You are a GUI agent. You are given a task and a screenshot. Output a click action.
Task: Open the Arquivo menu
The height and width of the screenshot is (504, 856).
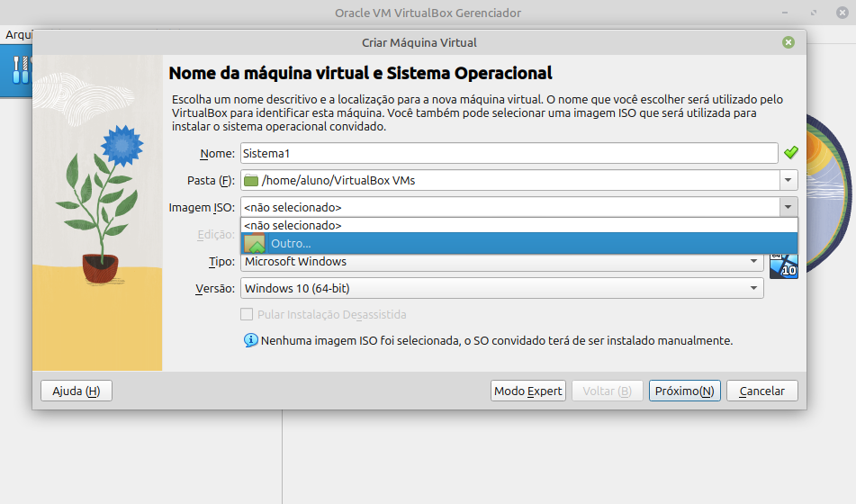tap(16, 34)
